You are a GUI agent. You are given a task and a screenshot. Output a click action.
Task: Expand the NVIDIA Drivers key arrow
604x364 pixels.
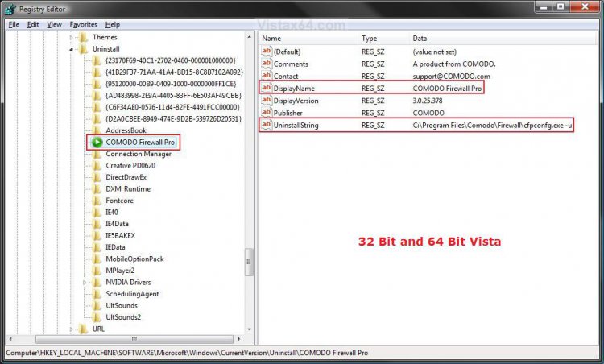pyautogui.click(x=85, y=283)
